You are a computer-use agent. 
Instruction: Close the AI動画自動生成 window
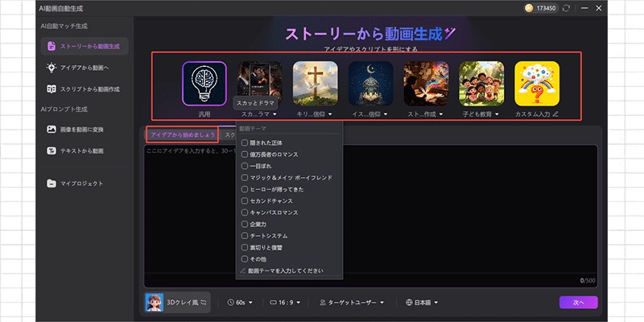pos(598,8)
